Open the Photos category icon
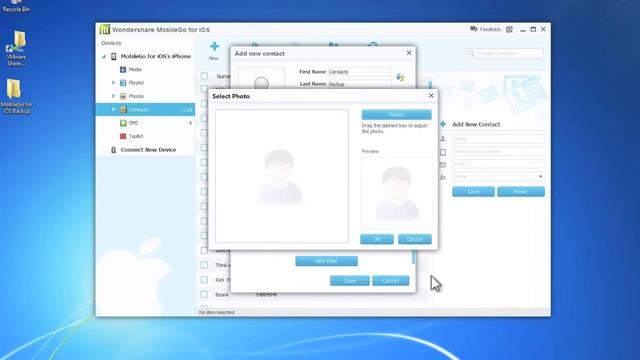The height and width of the screenshot is (360, 640). [x=123, y=96]
